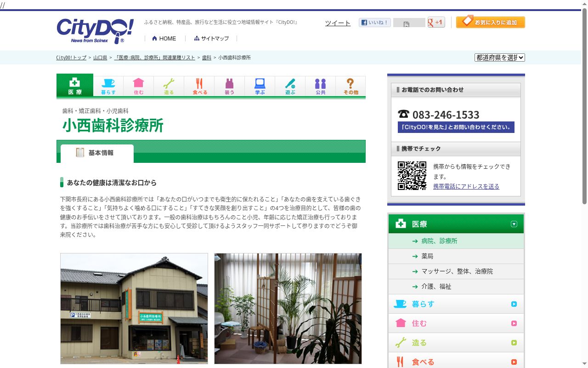Select the 基本情報 tab

coord(97,153)
